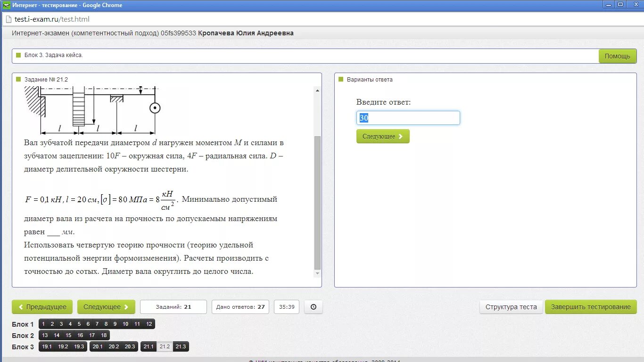Screen dimensions: 644x362
Task: Click the Введите ответ: label
Action: click(x=383, y=102)
